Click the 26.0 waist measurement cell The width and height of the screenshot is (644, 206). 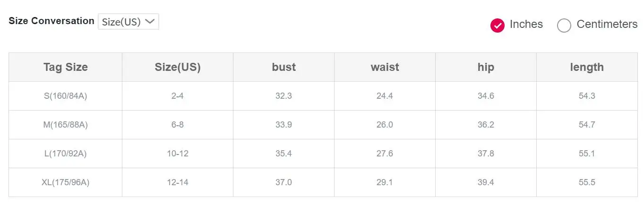click(x=385, y=125)
